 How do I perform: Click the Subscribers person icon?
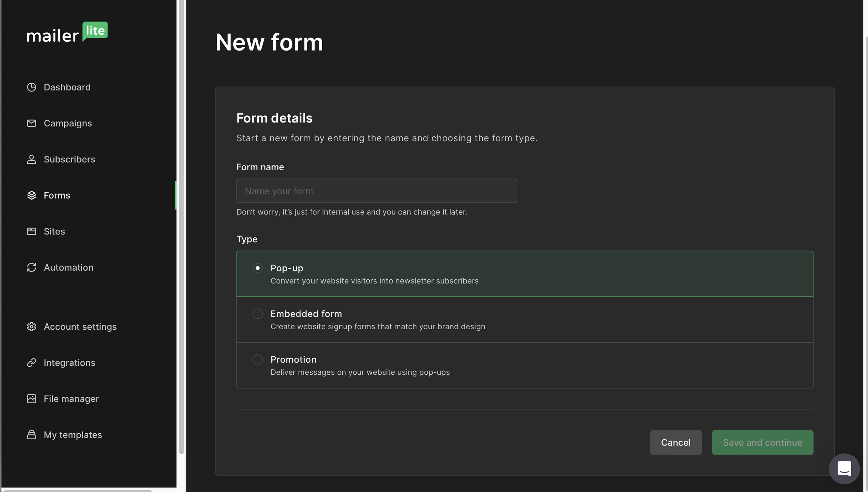click(32, 159)
